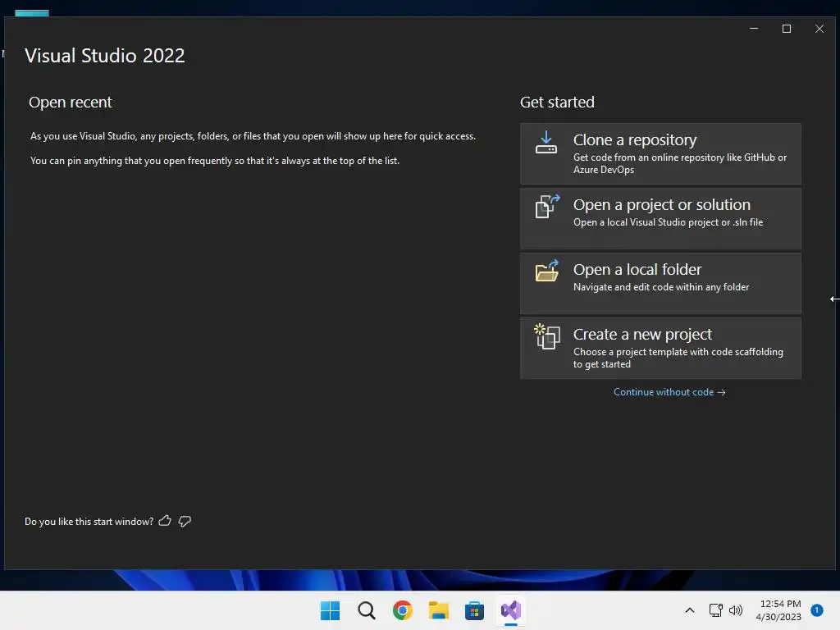Image resolution: width=840 pixels, height=630 pixels.
Task: Click 'You can pin anything' paragraph
Action: coord(215,161)
